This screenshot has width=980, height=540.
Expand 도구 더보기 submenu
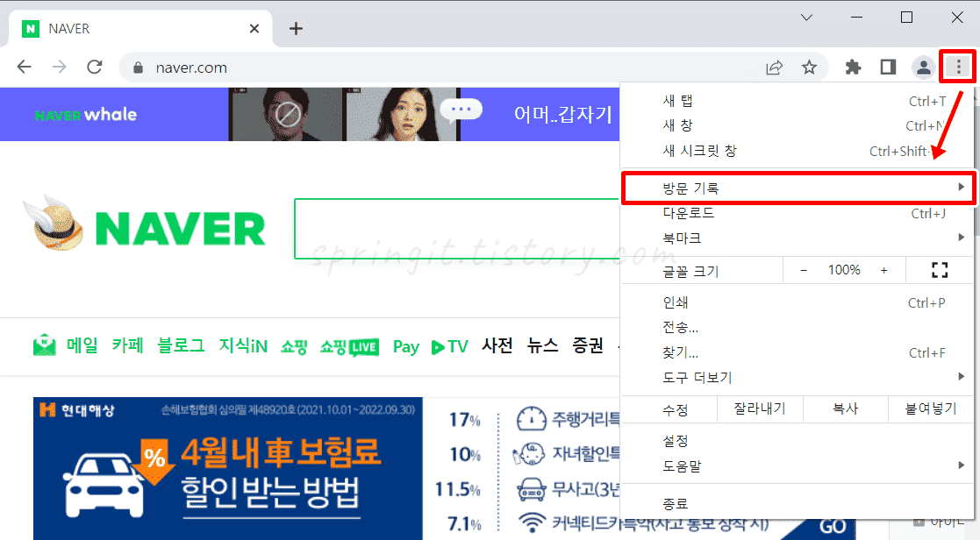click(797, 378)
